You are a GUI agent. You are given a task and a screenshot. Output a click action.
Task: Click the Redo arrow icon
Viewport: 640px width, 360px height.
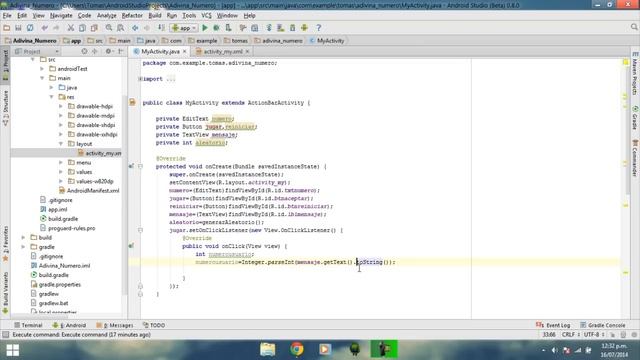[x=56, y=28]
